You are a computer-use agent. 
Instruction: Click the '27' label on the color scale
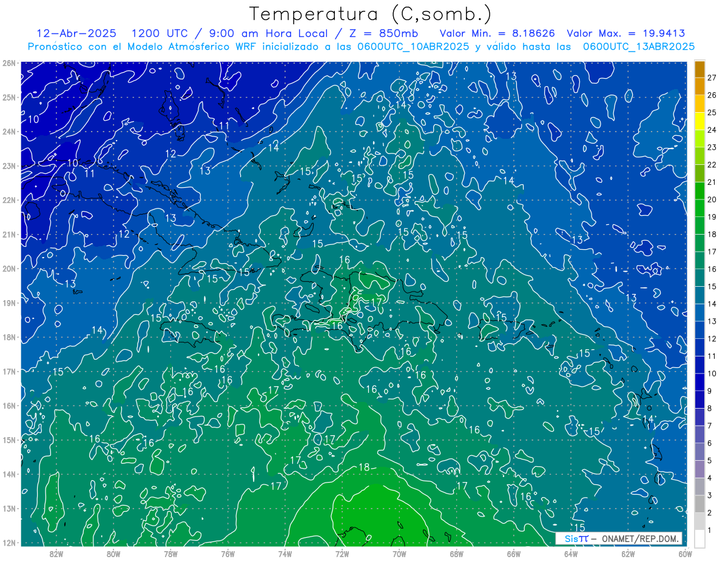[712, 78]
